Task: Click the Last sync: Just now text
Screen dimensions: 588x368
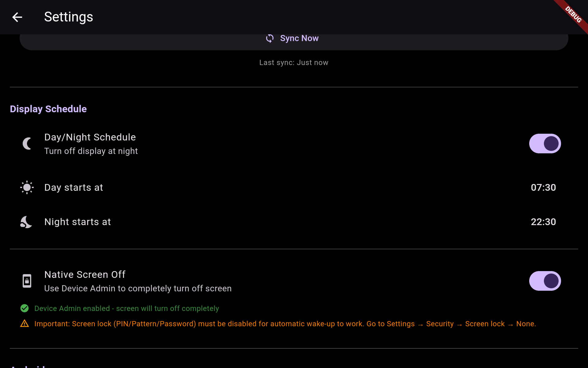Action: (294, 63)
